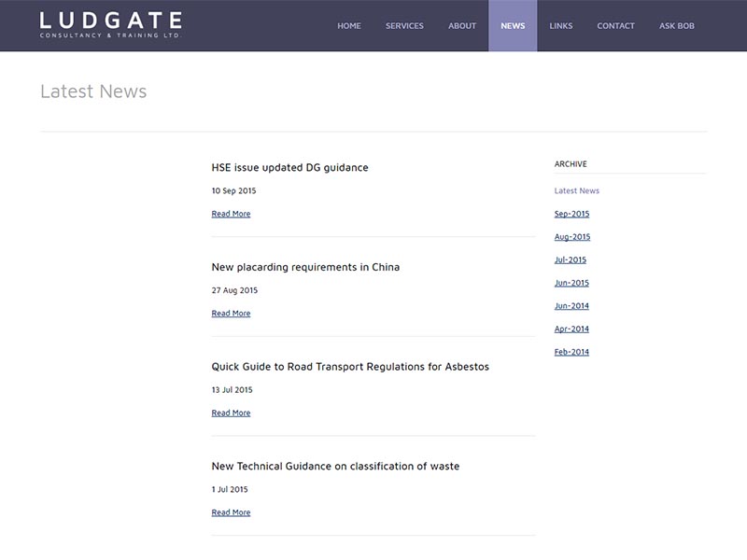Screen dimensions: 747x560
Task: Browse the Feb-2014 archive
Action: 571,352
